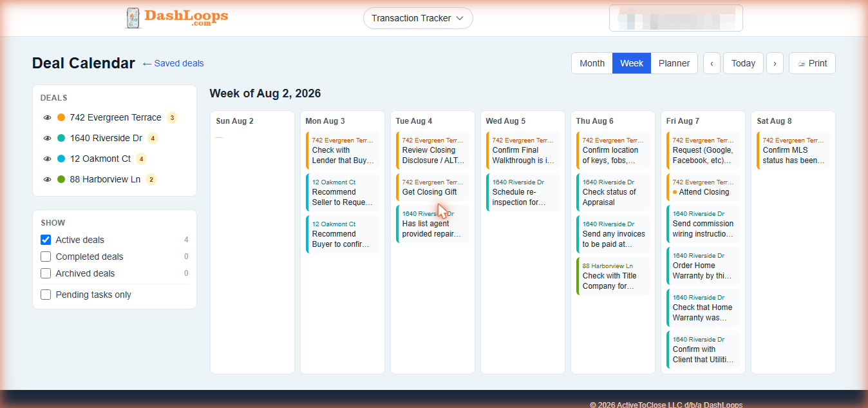Return to Saved deals link
The image size is (868, 408).
point(173,63)
